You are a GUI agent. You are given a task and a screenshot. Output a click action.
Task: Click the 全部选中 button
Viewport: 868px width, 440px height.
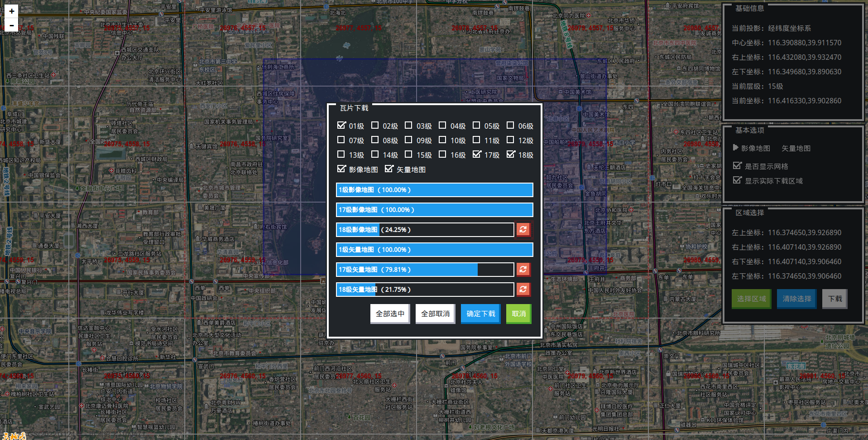tap(390, 314)
